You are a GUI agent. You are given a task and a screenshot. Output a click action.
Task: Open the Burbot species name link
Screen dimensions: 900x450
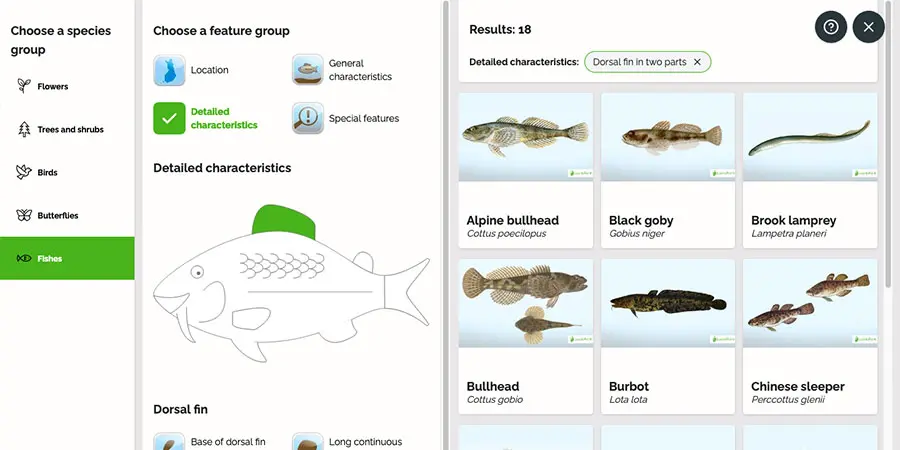(629, 386)
